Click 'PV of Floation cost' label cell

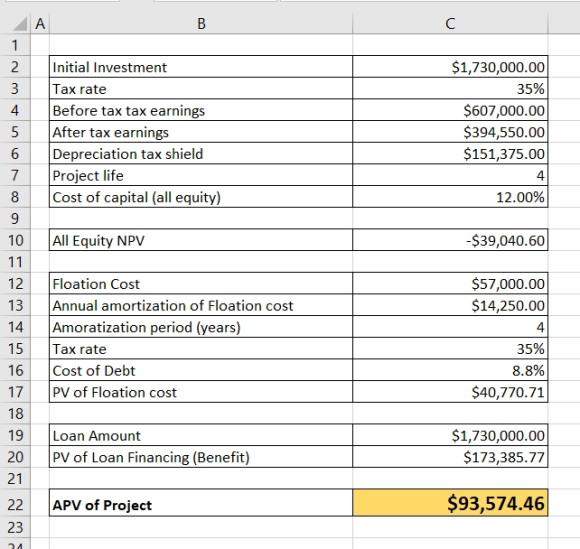201,392
